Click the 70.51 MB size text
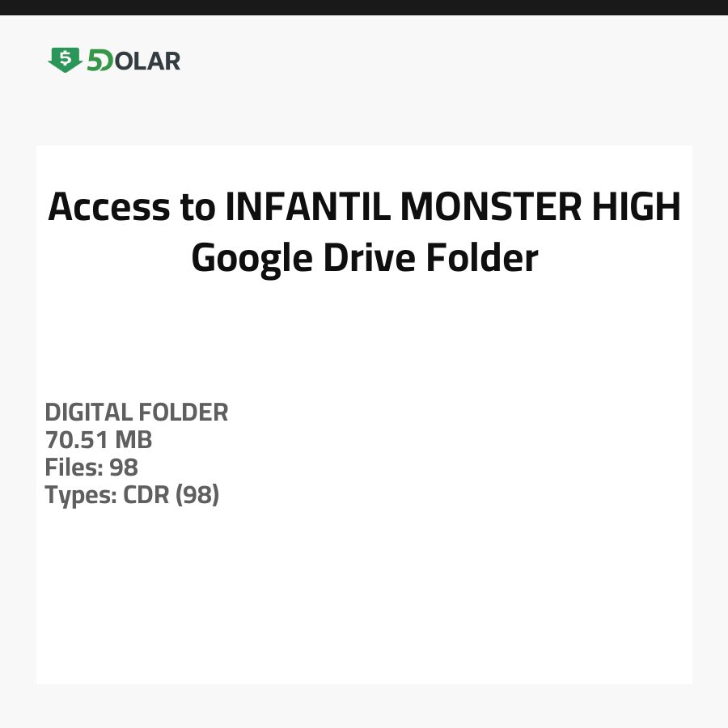The image size is (728, 728). tap(98, 440)
